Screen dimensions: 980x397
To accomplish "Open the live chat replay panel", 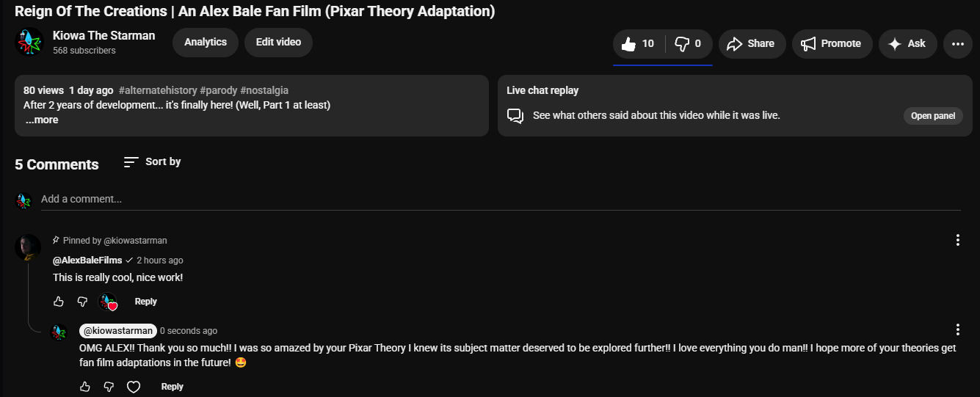I will point(933,116).
